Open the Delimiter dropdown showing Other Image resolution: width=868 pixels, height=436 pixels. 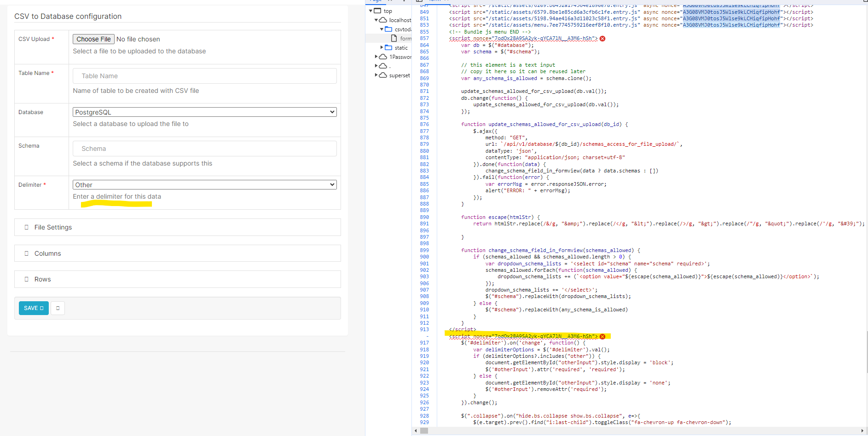(x=205, y=185)
